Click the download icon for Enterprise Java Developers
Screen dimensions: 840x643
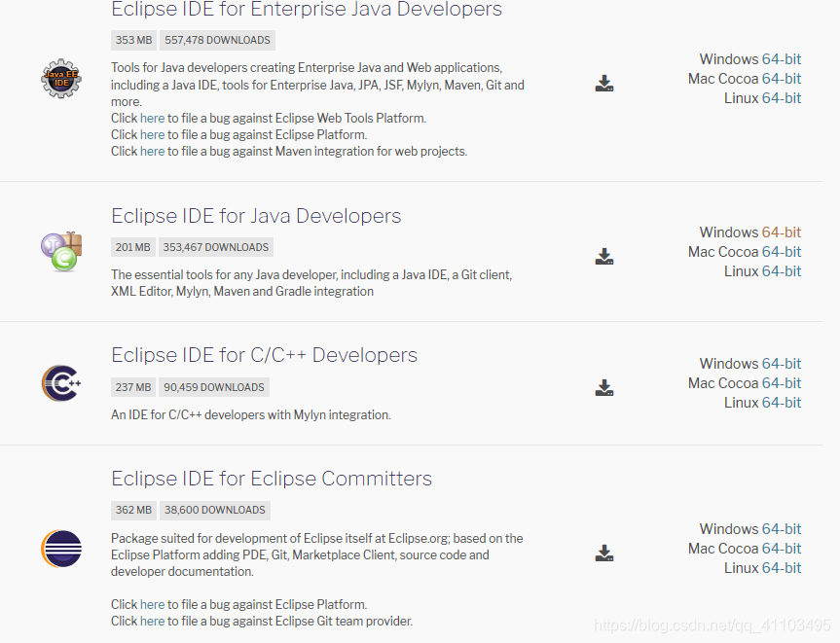(x=603, y=84)
